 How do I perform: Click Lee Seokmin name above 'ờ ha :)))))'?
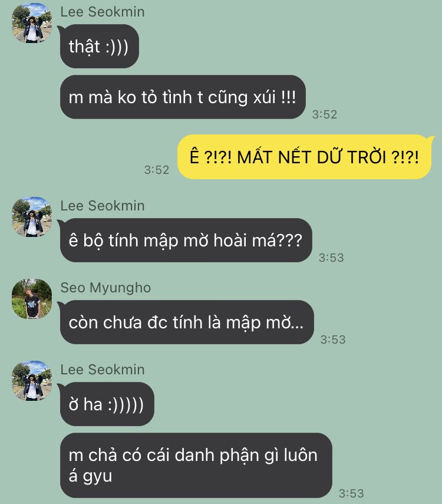pyautogui.click(x=103, y=370)
